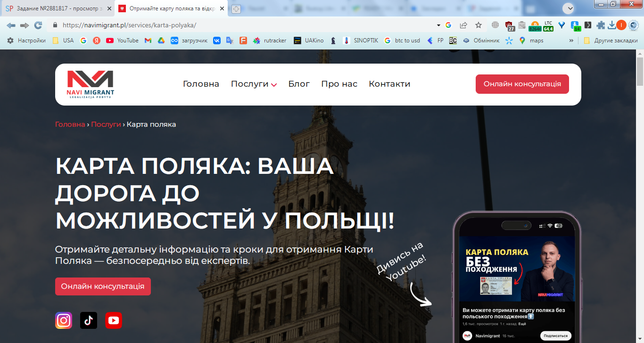Share this page via share icon
The width and height of the screenshot is (644, 343).
[463, 25]
